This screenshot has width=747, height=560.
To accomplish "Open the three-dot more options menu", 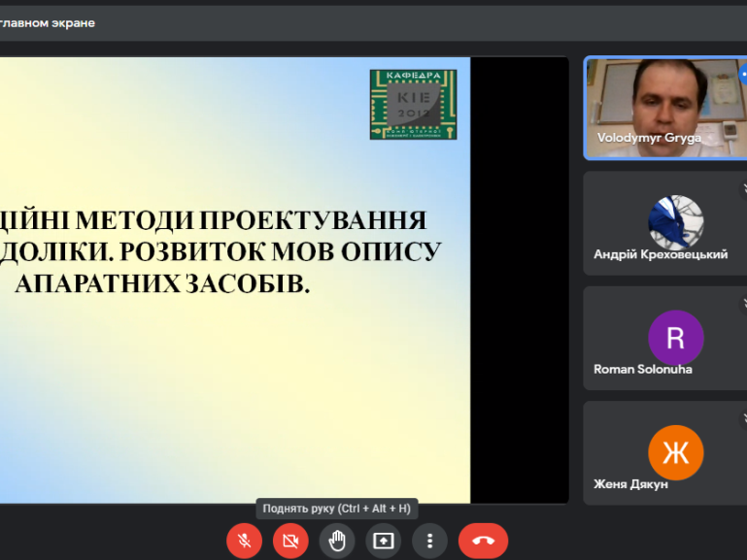I will point(429,541).
